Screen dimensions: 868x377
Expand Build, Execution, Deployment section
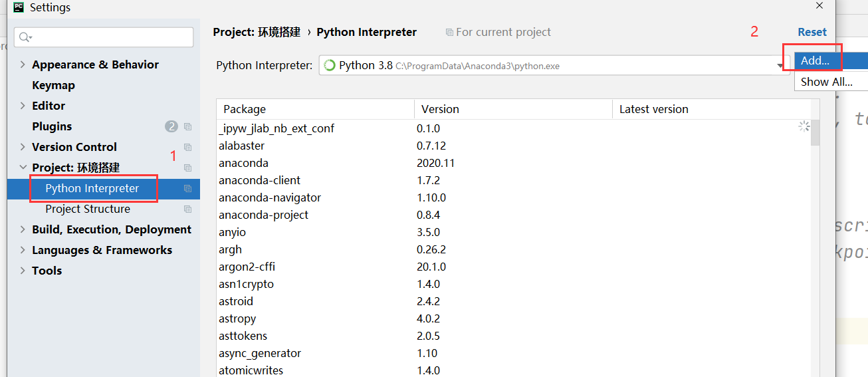23,229
